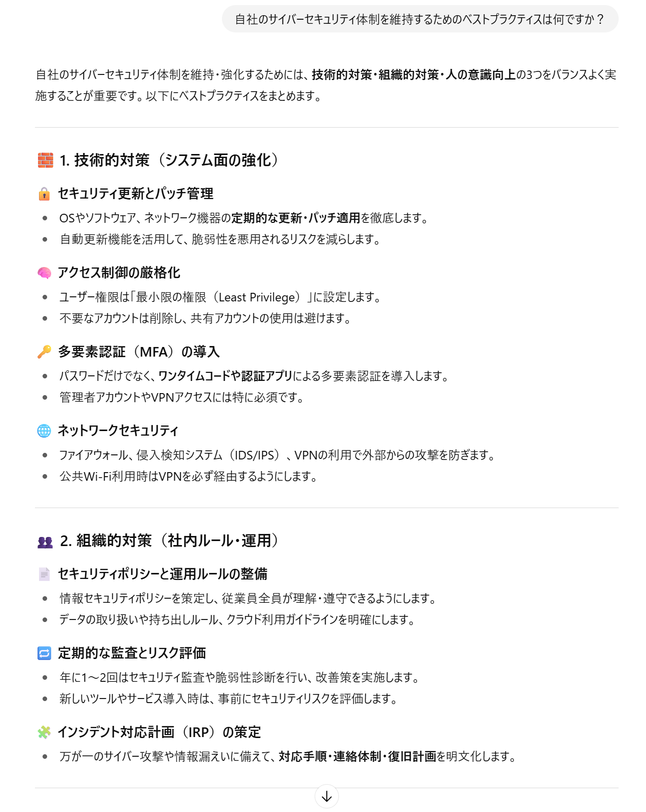Screen dimensions: 646x812
Task: Click the bold text 対応手順・連絡体制・復旧計画
Action: 357,756
